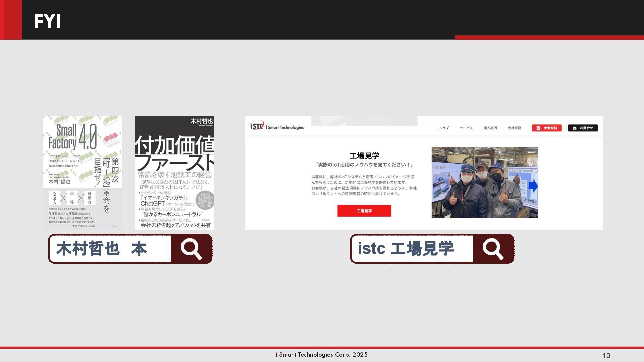
Task: Select サービス in the website menu
Action: (x=466, y=128)
